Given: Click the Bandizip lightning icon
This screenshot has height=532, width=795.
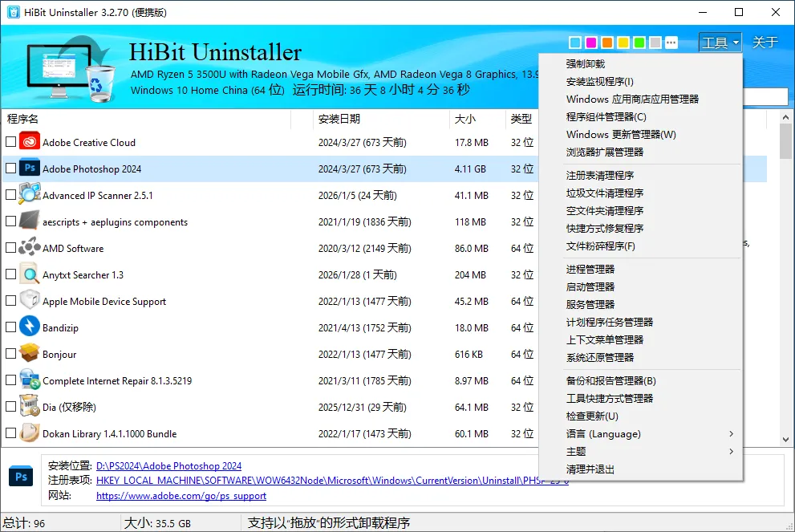Looking at the screenshot, I should 30,327.
